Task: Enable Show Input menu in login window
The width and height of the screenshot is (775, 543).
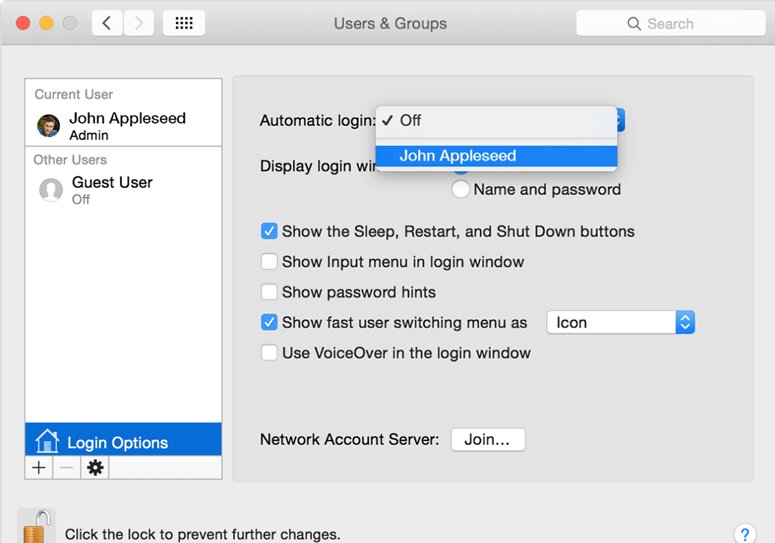Action: [269, 261]
